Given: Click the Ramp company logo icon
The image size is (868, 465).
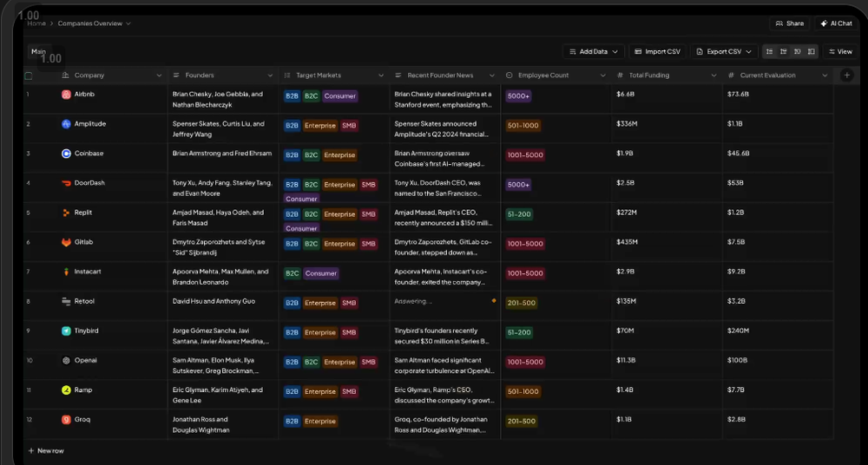Looking at the screenshot, I should tap(66, 390).
